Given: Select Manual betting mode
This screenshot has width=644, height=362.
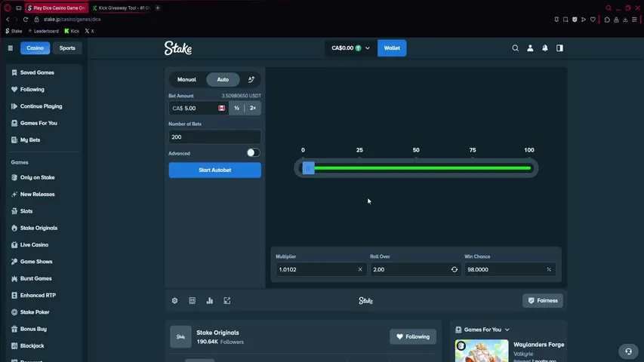Looking at the screenshot, I should pyautogui.click(x=186, y=80).
